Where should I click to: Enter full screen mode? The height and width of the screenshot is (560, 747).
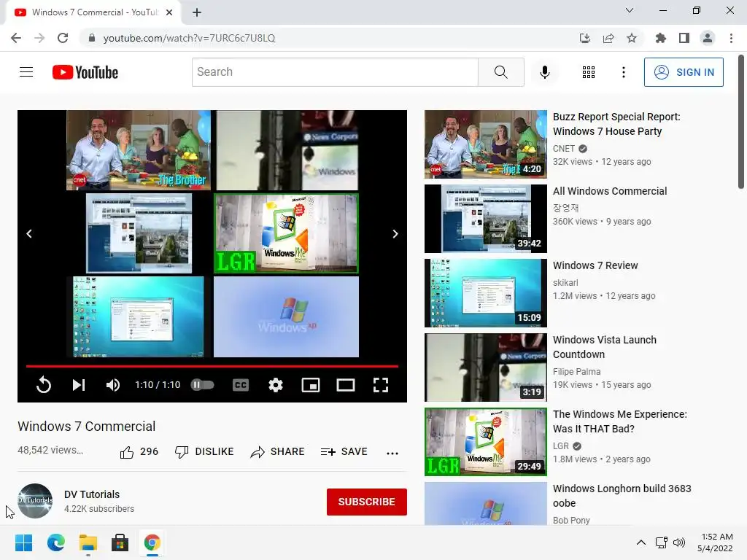[380, 385]
